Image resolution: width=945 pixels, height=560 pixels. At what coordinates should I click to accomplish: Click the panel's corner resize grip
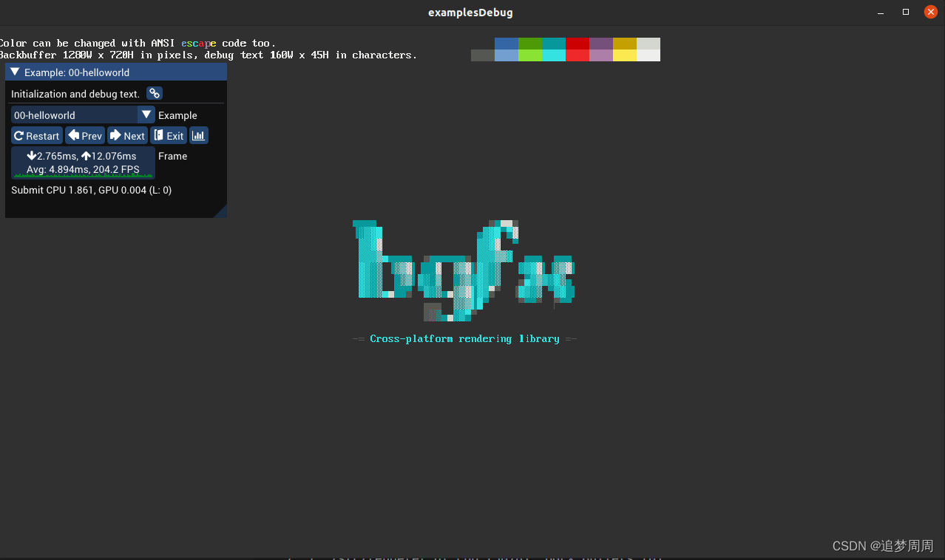point(220,211)
